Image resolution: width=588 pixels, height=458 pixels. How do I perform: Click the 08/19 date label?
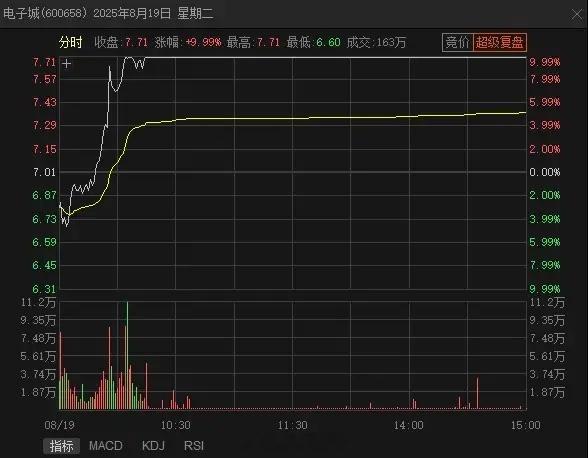(x=60, y=425)
